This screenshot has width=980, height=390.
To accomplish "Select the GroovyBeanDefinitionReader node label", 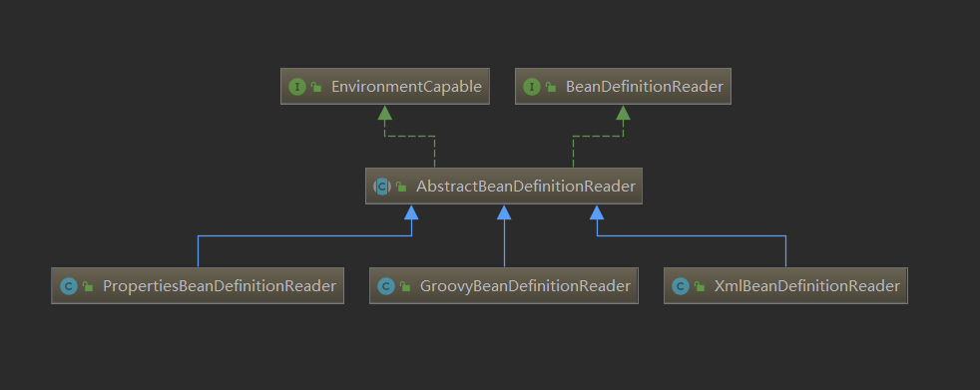I will coord(526,286).
